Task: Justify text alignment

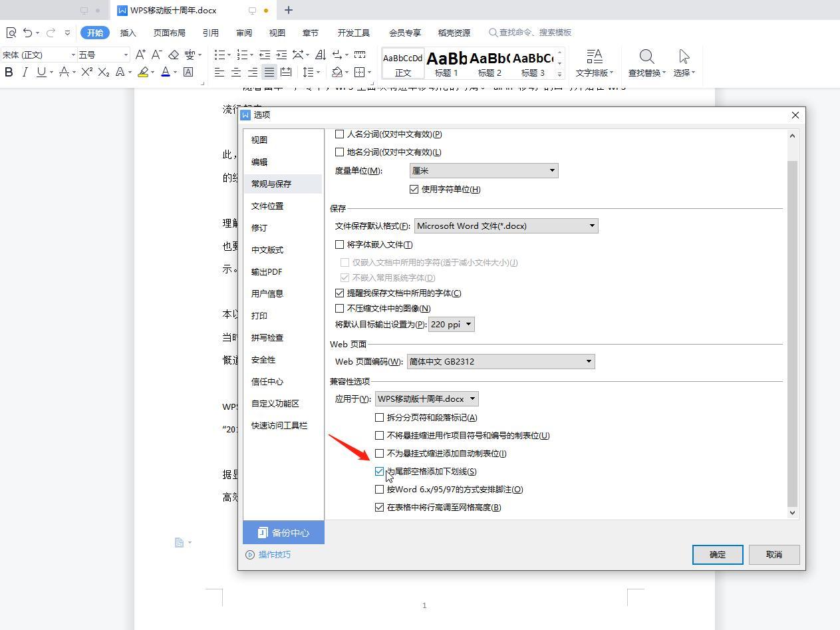Action: tap(269, 72)
